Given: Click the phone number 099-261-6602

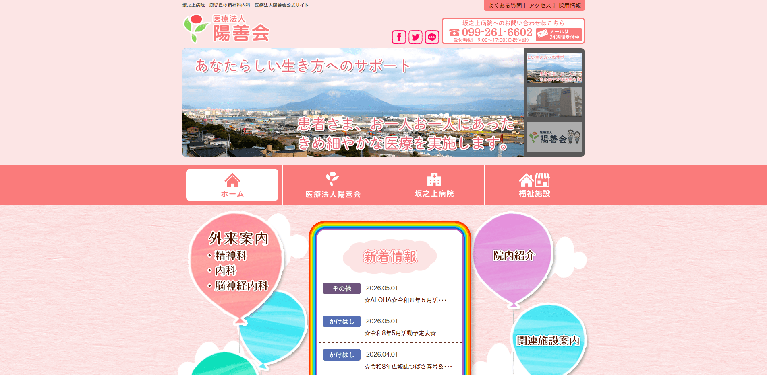Looking at the screenshot, I should click(x=491, y=32).
